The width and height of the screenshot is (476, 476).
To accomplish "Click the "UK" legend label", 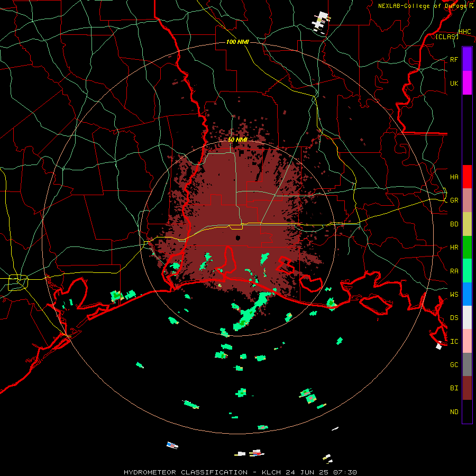I will [x=454, y=83].
